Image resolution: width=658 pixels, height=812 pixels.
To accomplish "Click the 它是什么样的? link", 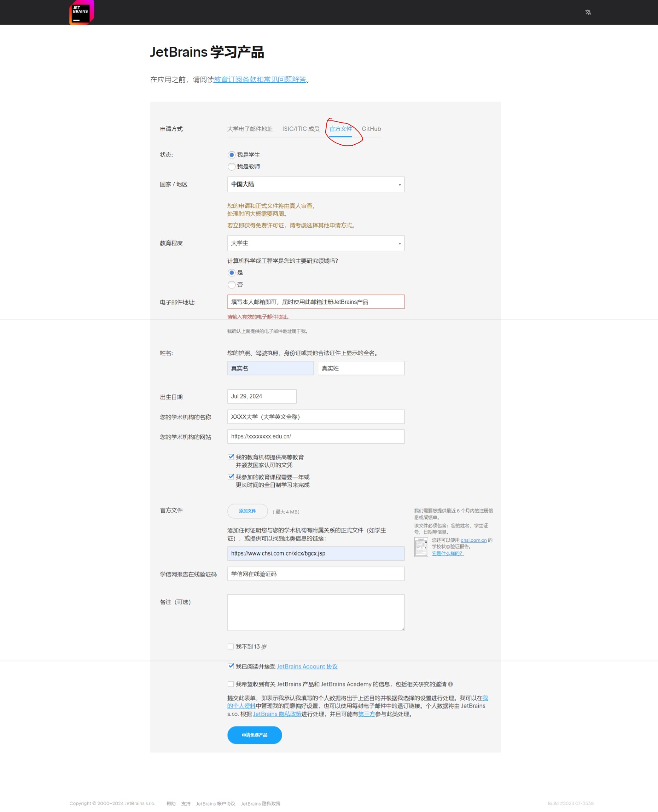I will (447, 553).
